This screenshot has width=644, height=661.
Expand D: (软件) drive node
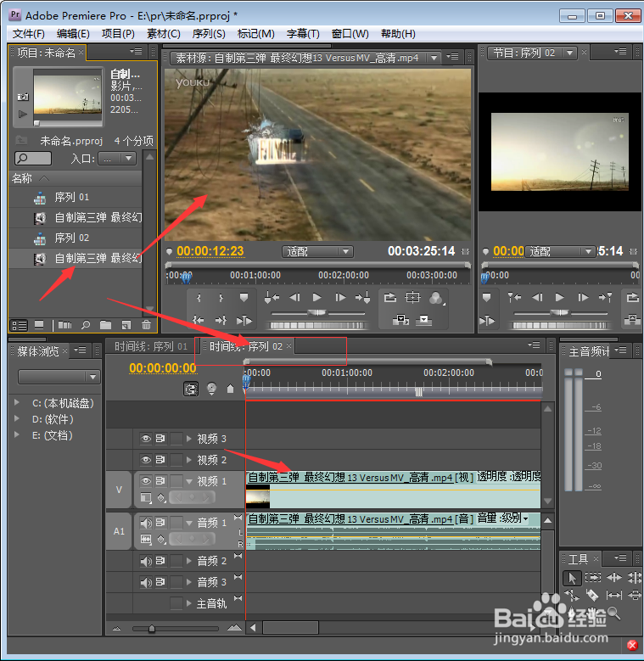[x=16, y=418]
